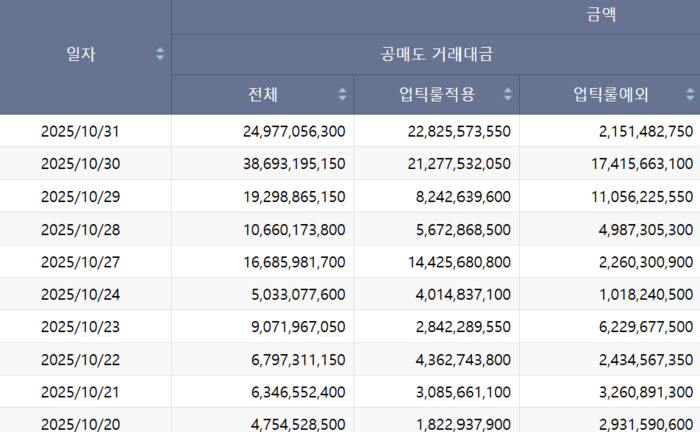The image size is (700, 432).
Task: Click total value 10,660,173,800
Action: (294, 229)
